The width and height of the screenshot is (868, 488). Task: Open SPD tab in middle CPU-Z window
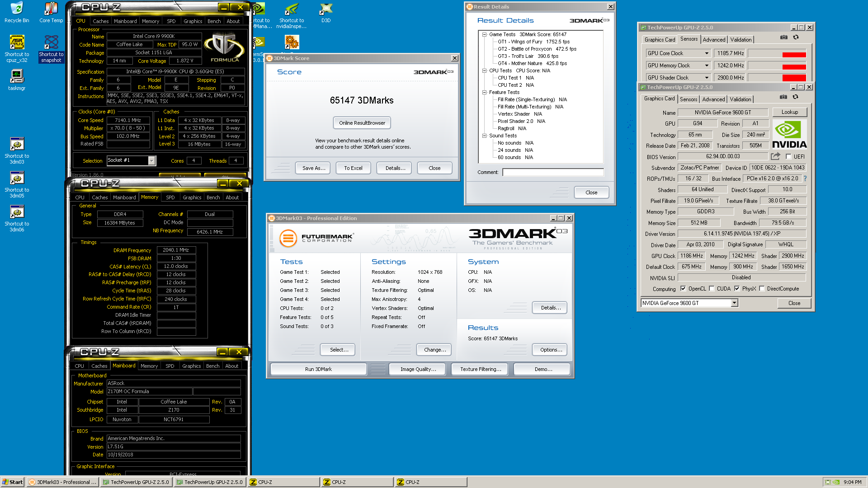tap(170, 197)
